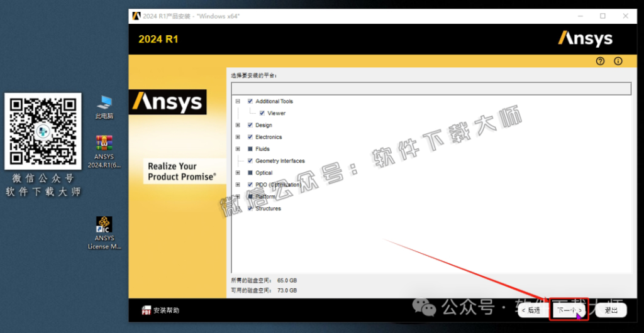
Task: Toggle the PDO (Optimization) checkbox
Action: point(250,184)
